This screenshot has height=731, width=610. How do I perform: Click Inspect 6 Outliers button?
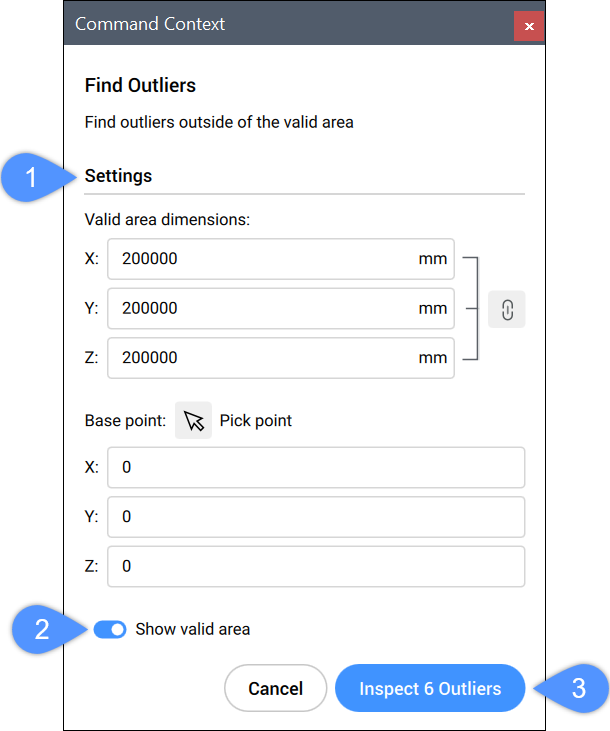pyautogui.click(x=430, y=688)
